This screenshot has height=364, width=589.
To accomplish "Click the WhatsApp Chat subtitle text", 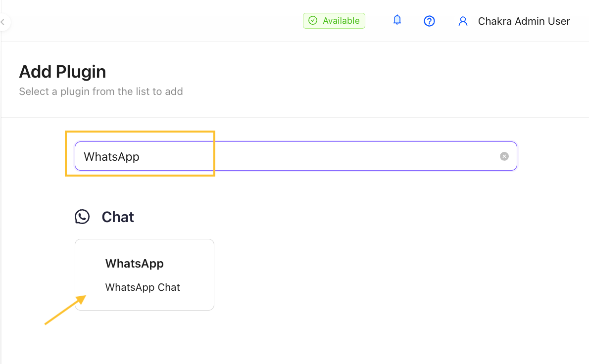I will click(143, 287).
